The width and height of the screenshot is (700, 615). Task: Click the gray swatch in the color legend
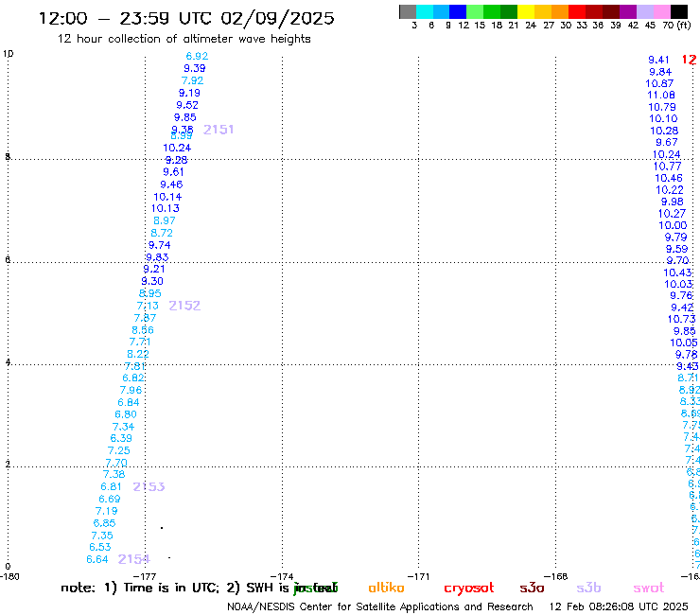pos(408,11)
